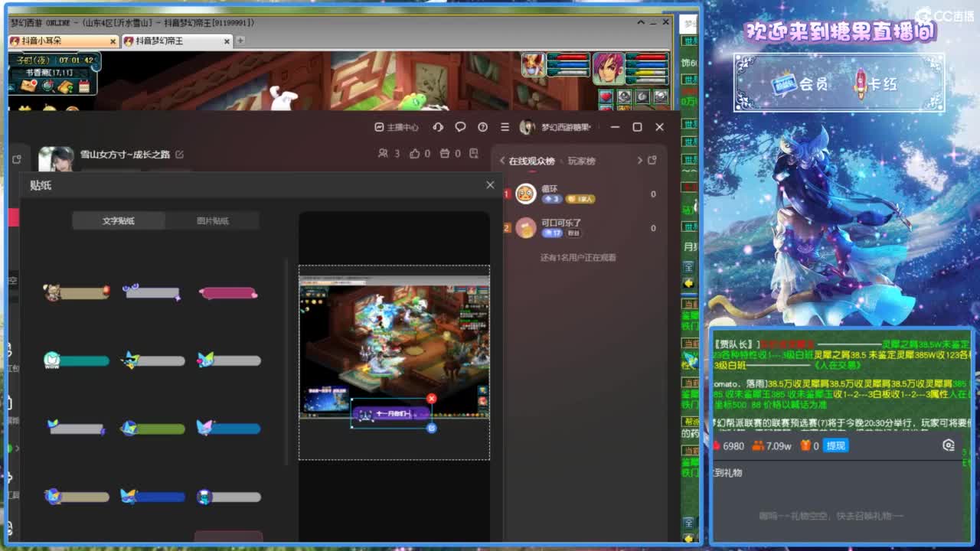The width and height of the screenshot is (980, 551).
Task: Open the customer service headset icon
Action: click(x=438, y=127)
